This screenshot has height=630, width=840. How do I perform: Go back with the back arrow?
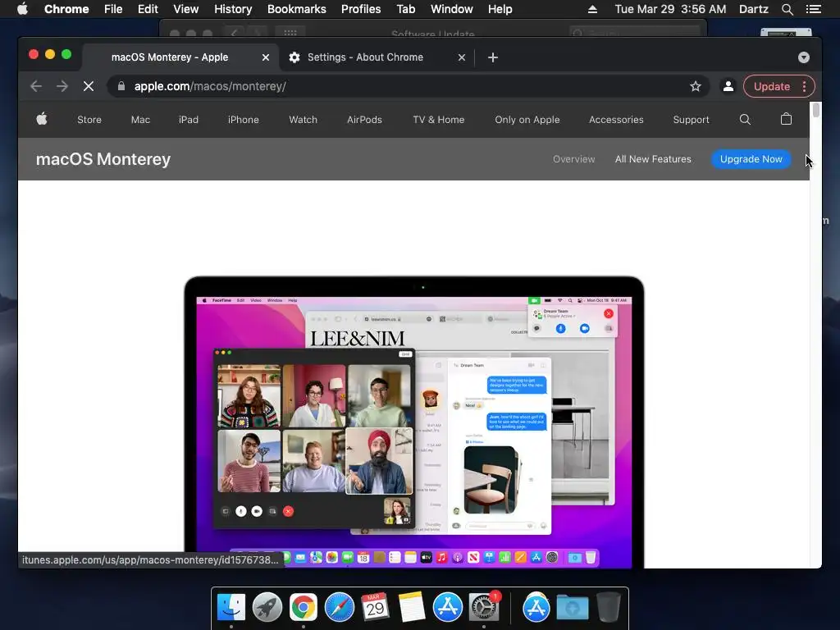pos(36,86)
